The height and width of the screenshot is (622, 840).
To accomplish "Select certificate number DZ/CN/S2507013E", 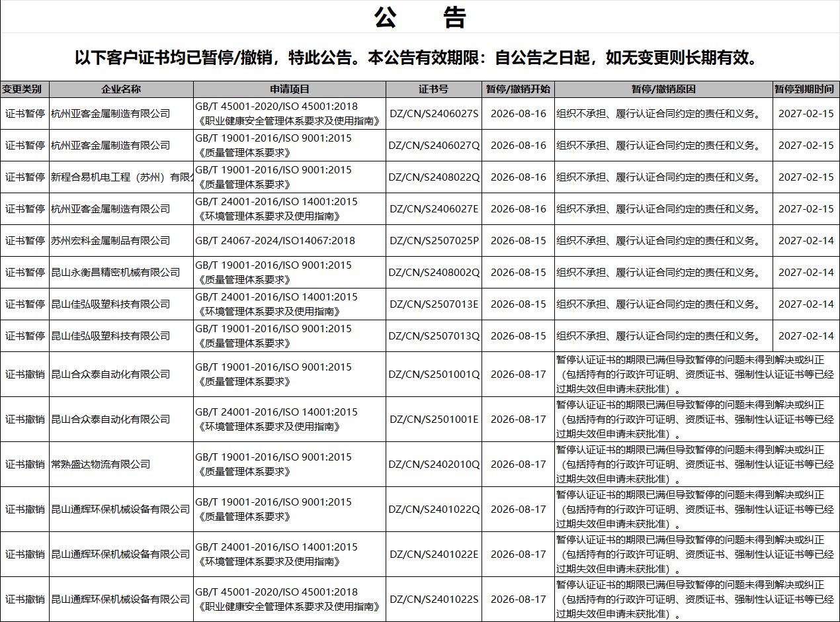I will pyautogui.click(x=434, y=304).
